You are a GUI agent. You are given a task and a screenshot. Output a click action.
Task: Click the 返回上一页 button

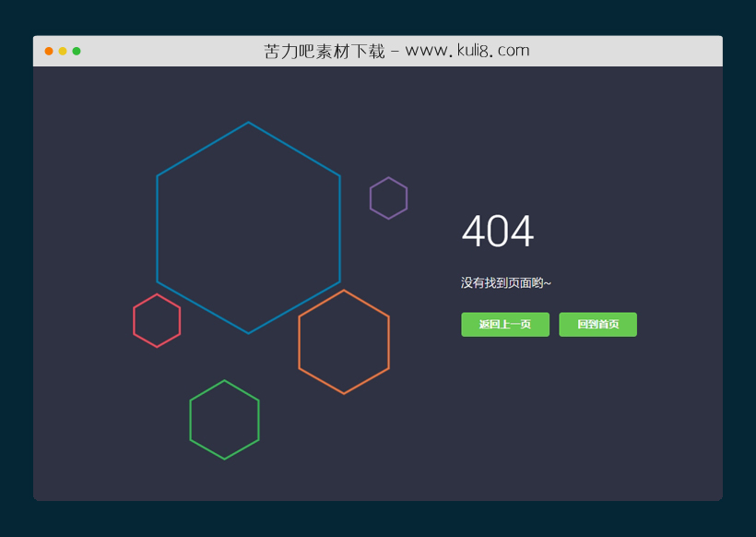[x=503, y=324]
